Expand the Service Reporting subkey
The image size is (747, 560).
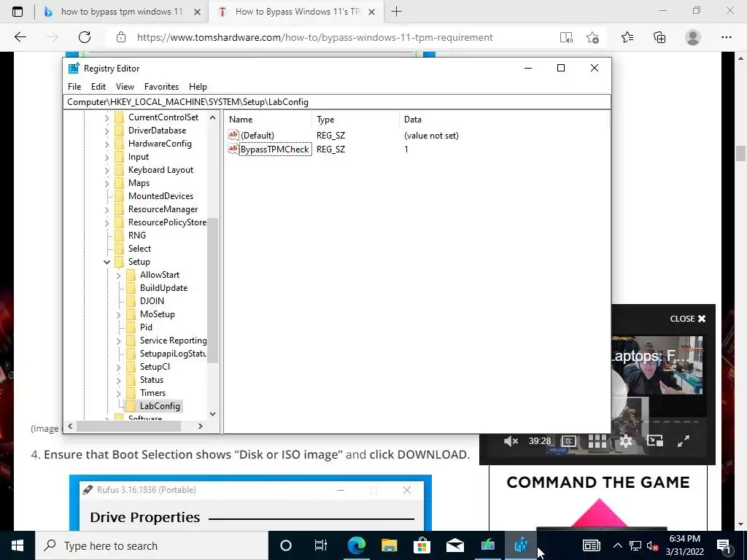click(119, 341)
